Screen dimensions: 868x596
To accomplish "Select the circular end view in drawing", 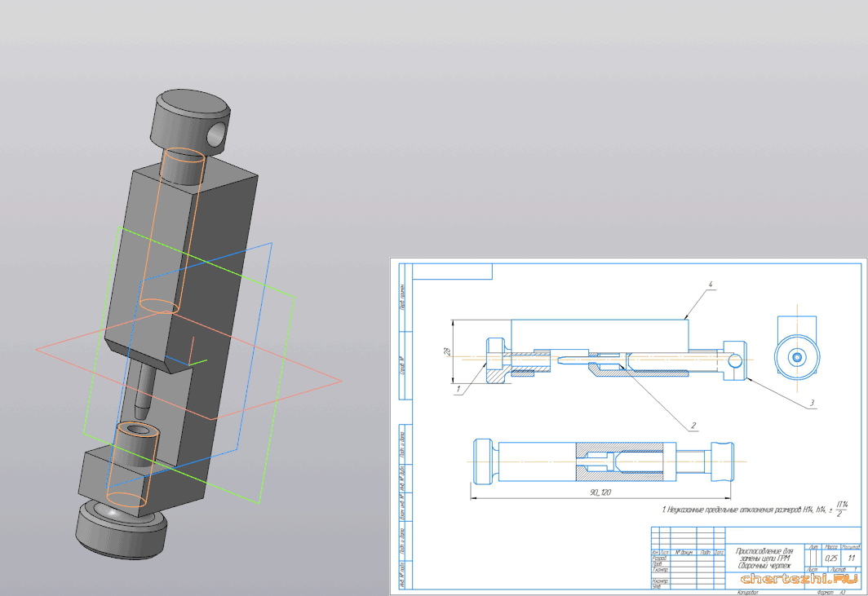I will point(795,356).
